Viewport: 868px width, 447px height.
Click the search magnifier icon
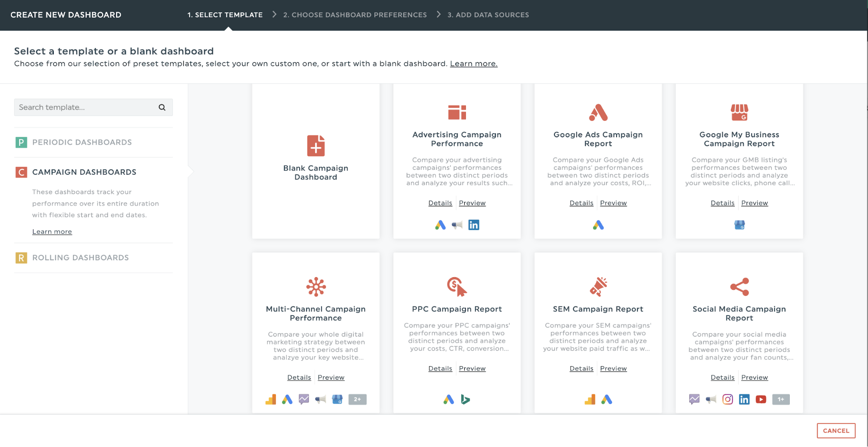click(162, 107)
